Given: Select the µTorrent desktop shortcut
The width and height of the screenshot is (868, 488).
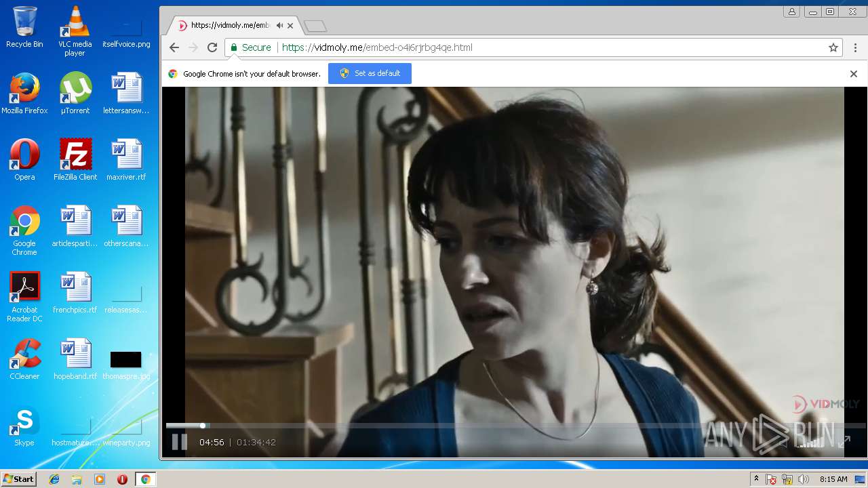Looking at the screenshot, I should point(75,94).
